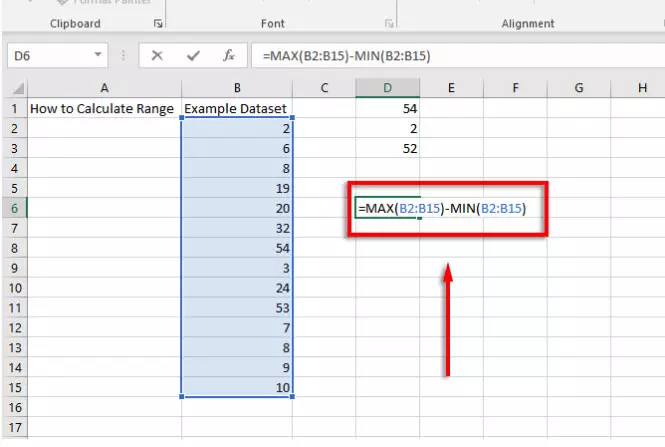
Task: Click the MAX-MIN formula in cell D6
Action: [442, 208]
